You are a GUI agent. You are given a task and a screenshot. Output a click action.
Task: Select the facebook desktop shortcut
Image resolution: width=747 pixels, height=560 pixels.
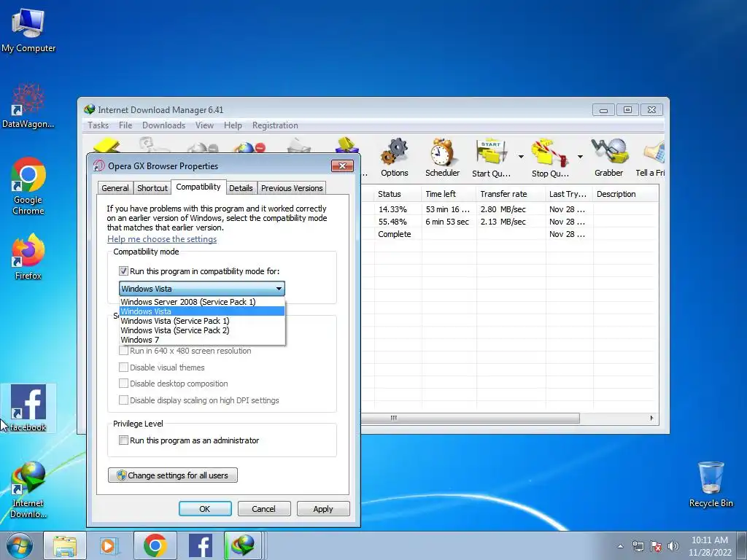tap(28, 408)
